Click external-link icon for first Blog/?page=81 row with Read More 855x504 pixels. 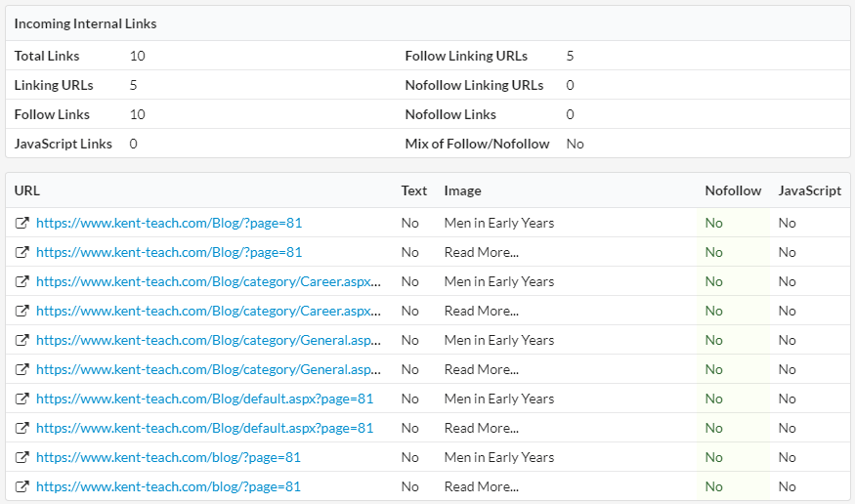pyautogui.click(x=21, y=252)
